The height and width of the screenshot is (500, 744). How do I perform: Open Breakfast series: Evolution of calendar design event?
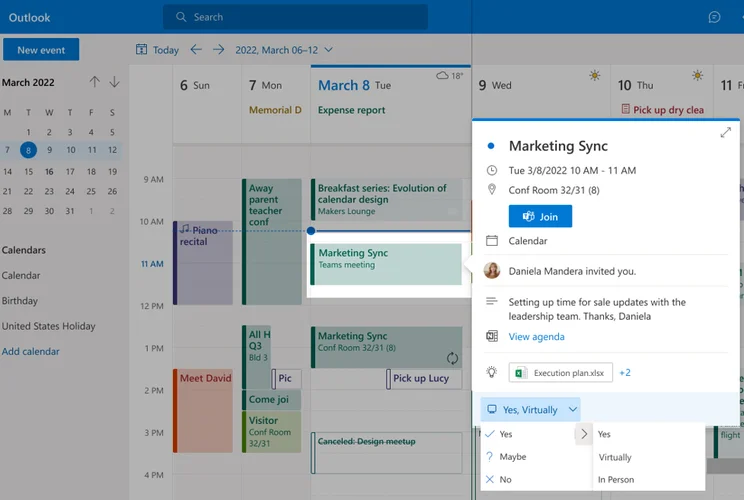click(386, 200)
